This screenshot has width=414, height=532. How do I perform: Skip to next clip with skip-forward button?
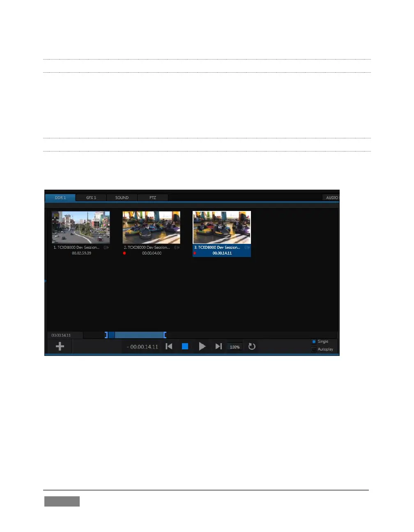pos(218,346)
